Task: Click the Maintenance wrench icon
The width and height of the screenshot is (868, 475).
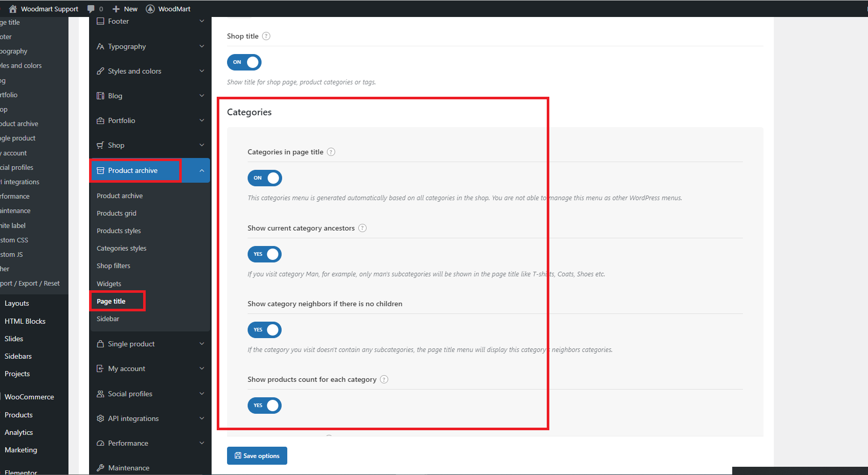Action: tap(100, 468)
